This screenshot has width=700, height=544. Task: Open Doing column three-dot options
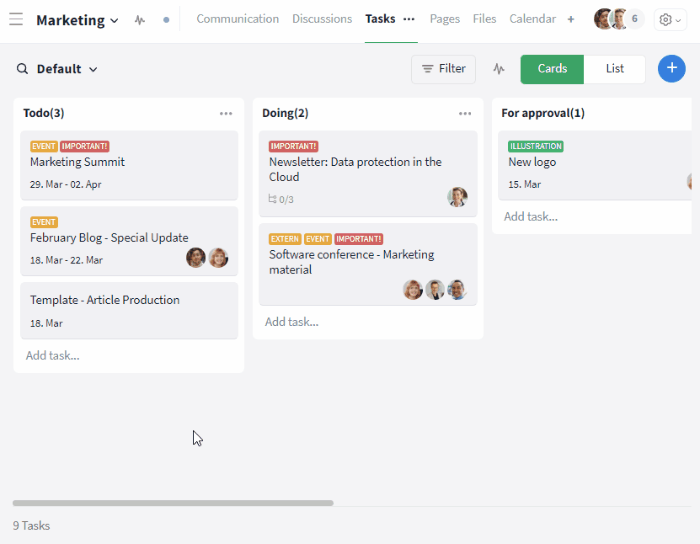[465, 113]
